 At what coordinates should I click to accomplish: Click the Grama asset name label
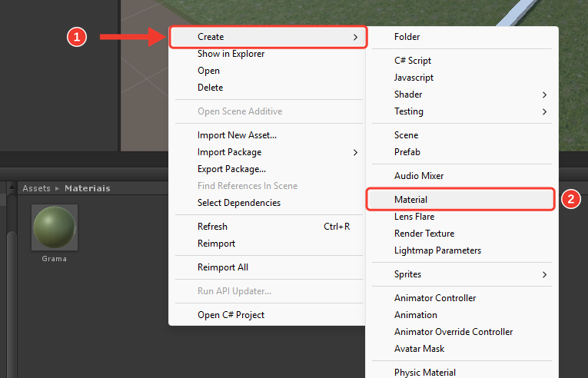point(55,259)
